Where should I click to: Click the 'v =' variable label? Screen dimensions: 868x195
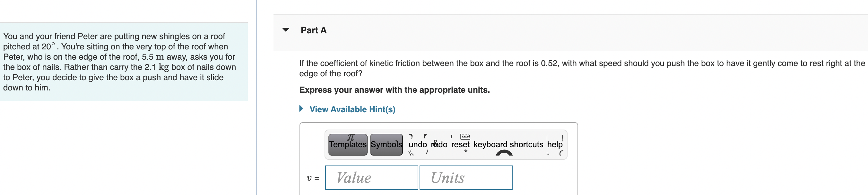(x=313, y=178)
